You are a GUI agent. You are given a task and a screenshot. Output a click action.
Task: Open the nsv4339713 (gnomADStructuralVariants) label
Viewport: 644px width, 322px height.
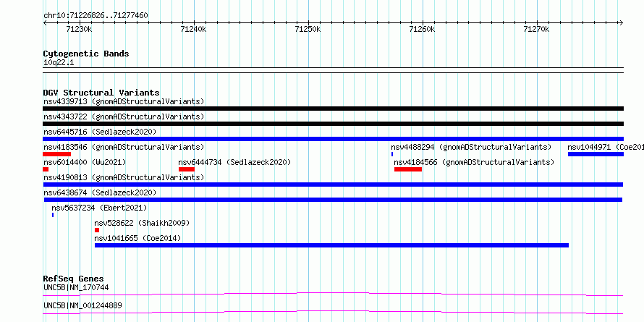pyautogui.click(x=124, y=101)
